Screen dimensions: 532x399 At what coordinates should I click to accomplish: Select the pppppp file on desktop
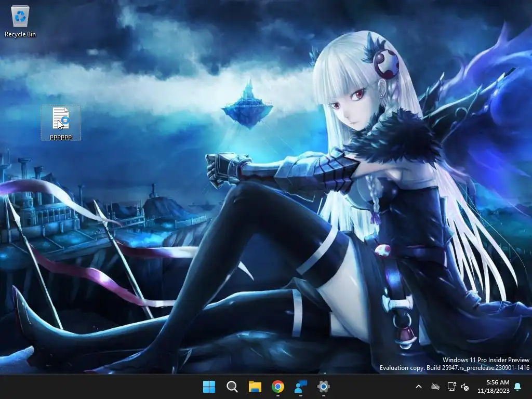(x=61, y=123)
